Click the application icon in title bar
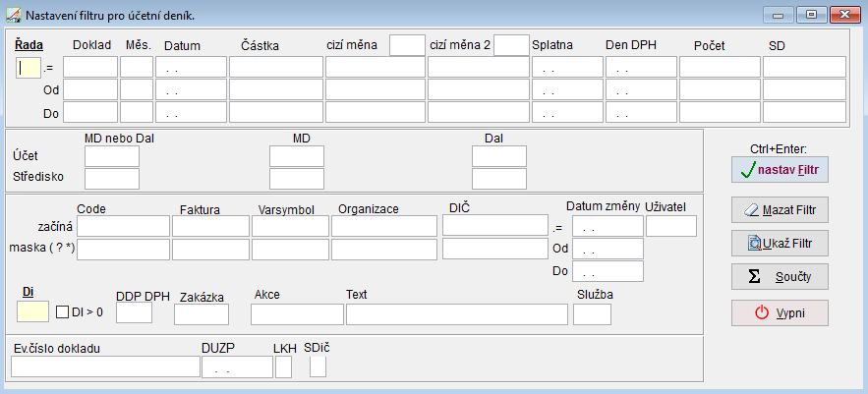Viewport: 868px width, 394px height. pos(12,16)
